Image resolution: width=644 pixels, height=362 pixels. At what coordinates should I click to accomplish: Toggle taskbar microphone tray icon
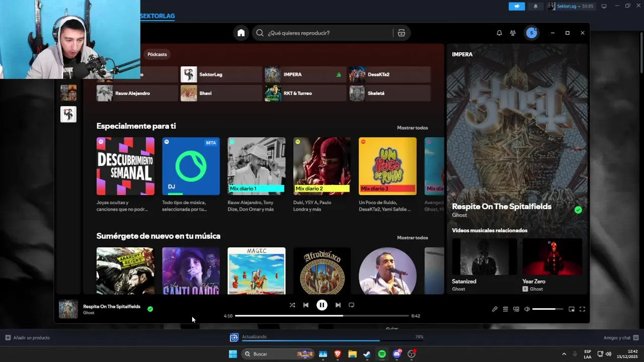click(x=575, y=354)
